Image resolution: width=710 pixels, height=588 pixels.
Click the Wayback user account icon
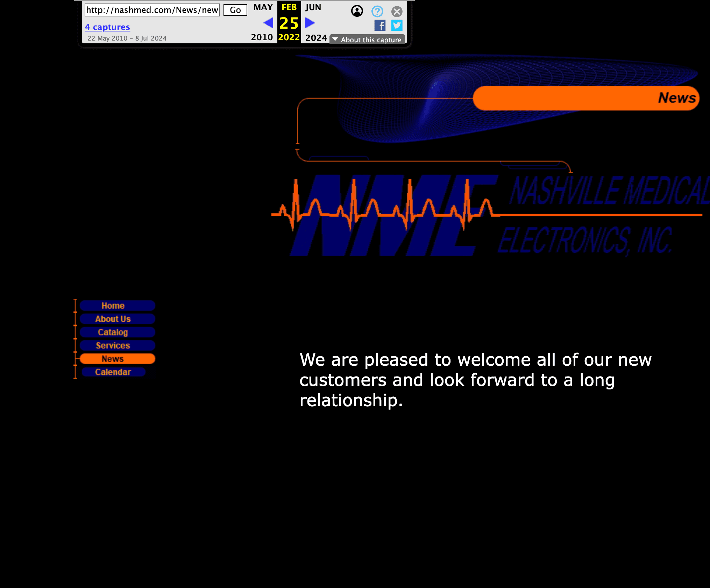pos(357,11)
